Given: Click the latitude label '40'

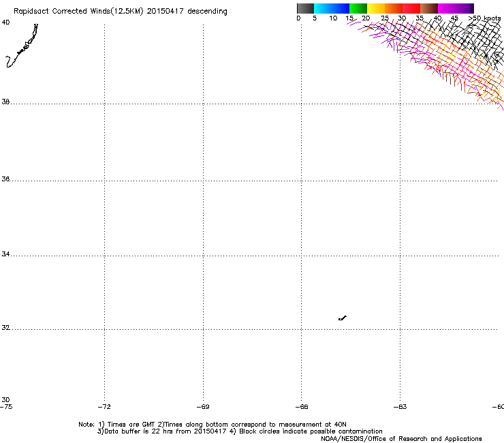Looking at the screenshot, I should click(5, 22).
